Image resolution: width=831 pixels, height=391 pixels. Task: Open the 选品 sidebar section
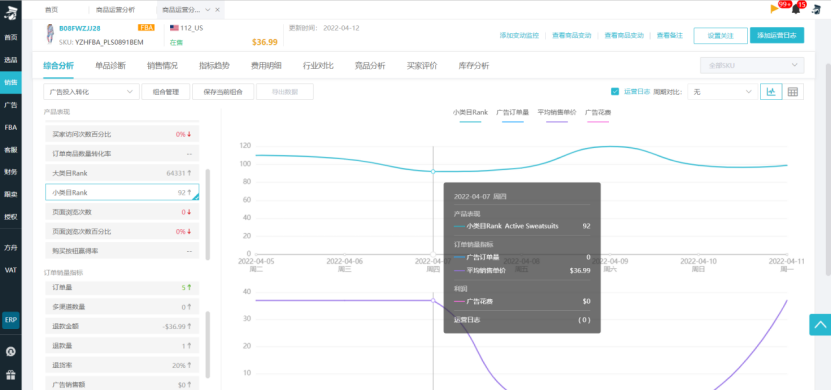pos(11,60)
